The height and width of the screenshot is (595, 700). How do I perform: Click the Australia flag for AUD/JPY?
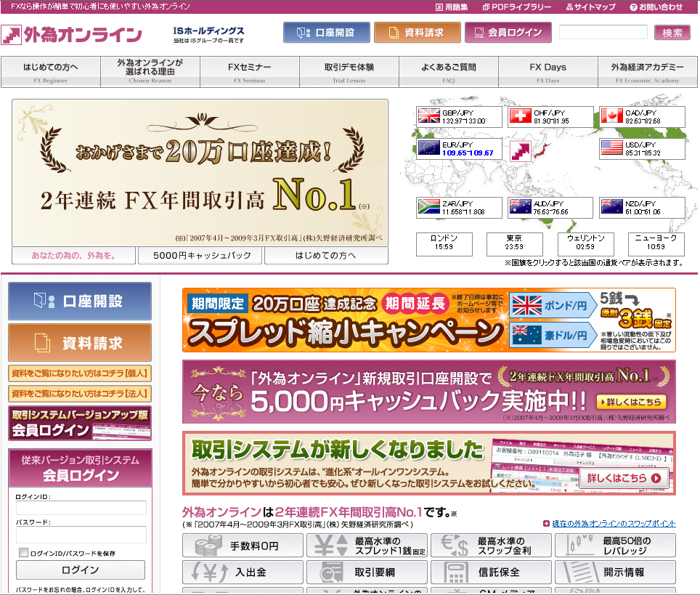point(521,206)
